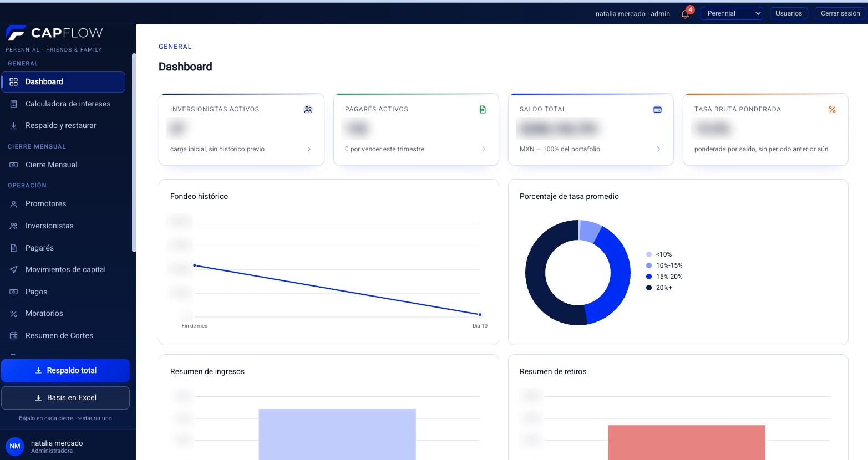The width and height of the screenshot is (868, 460).
Task: Click the Dashboard grid icon in sidebar
Action: 14,82
